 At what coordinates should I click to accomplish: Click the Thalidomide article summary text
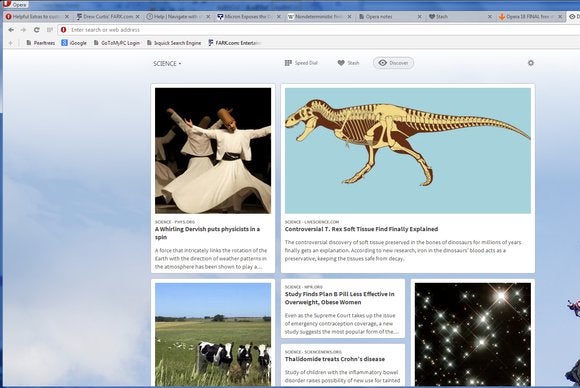click(x=342, y=376)
